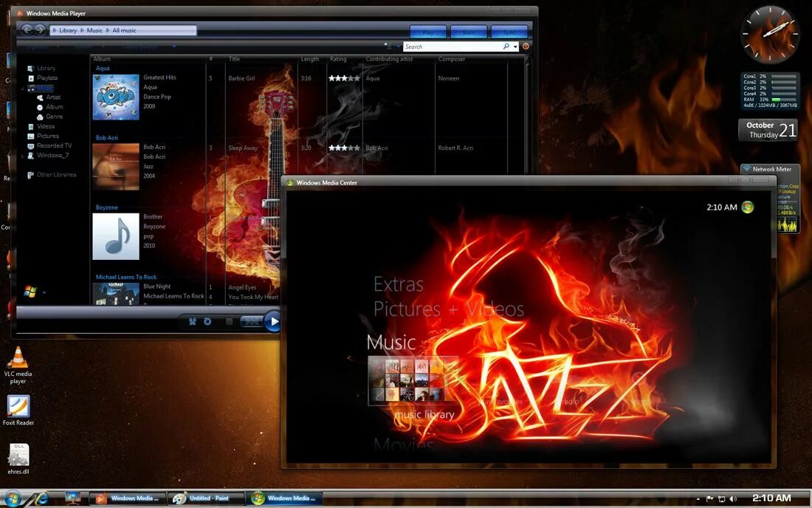The image size is (812, 508).
Task: Select the Aqua album cover thumbnail
Action: pos(115,97)
